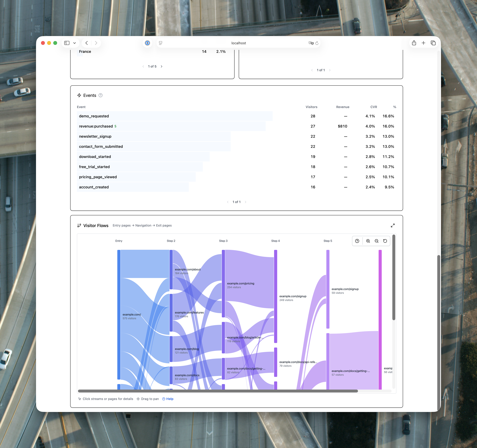Open a new browser tab
The image size is (477, 448).
tap(424, 43)
